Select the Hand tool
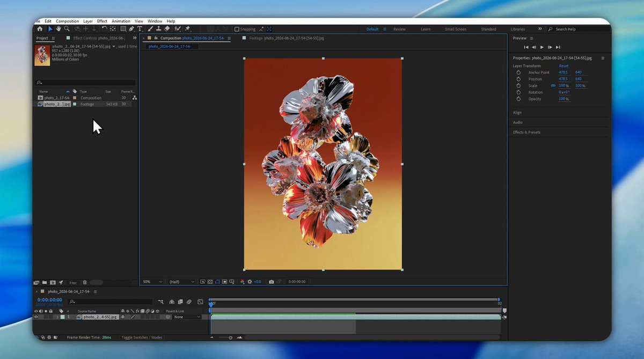This screenshot has width=644, height=359. pos(58,29)
